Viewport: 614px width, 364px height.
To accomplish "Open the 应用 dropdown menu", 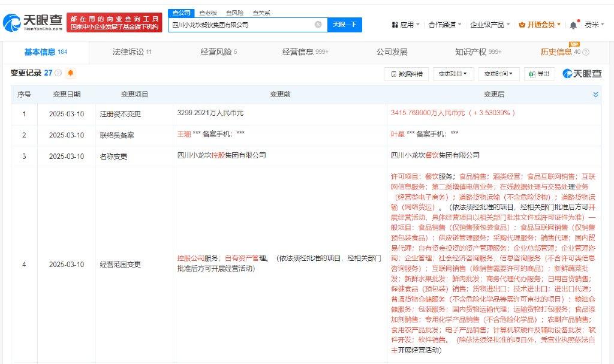I will click(x=406, y=25).
